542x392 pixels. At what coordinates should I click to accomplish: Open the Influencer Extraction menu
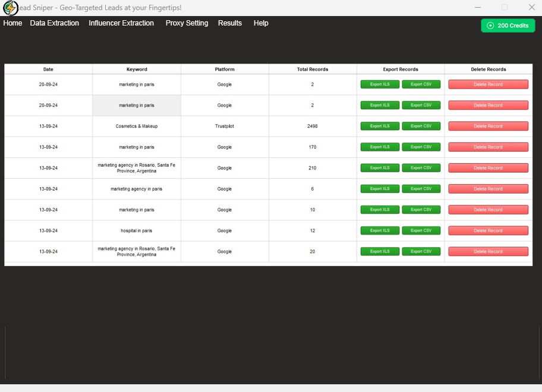point(121,23)
